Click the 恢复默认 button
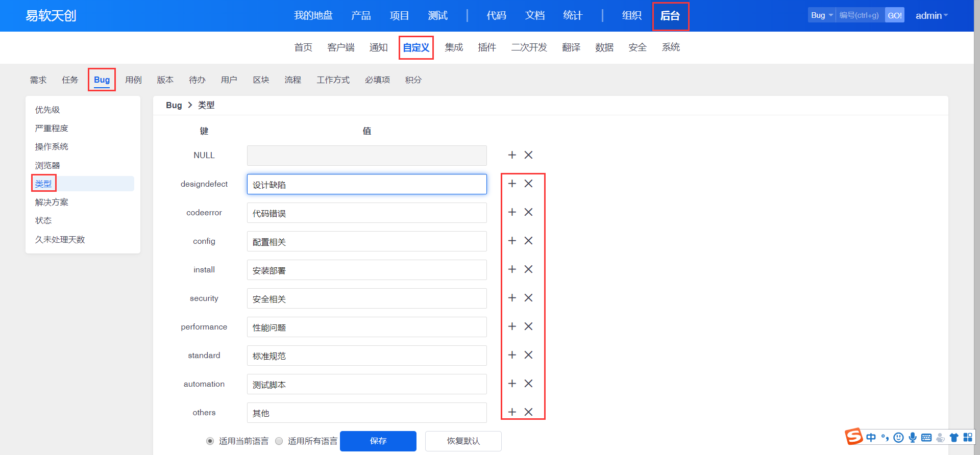This screenshot has height=455, width=980. (463, 441)
